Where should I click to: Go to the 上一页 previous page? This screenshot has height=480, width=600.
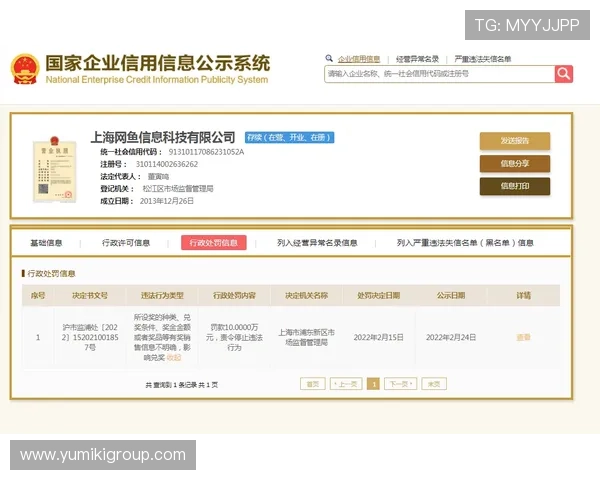pos(346,384)
